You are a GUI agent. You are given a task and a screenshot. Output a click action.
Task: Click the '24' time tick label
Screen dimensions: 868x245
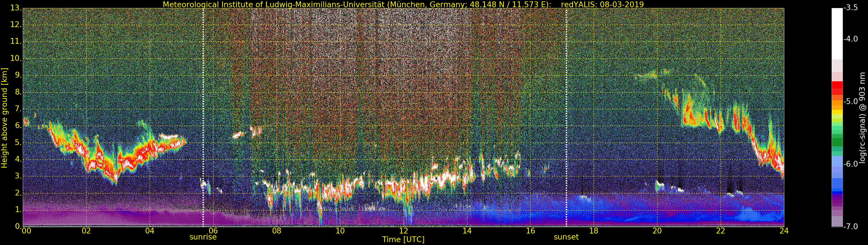click(784, 231)
